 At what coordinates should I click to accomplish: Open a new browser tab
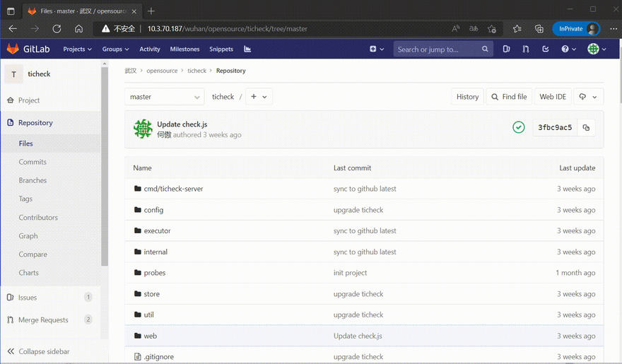(x=151, y=11)
